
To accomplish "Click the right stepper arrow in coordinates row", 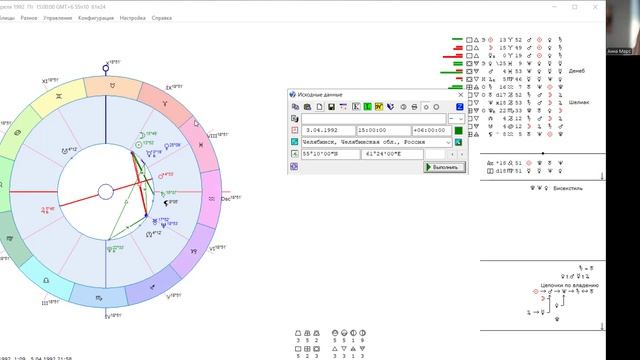I will tap(462, 154).
